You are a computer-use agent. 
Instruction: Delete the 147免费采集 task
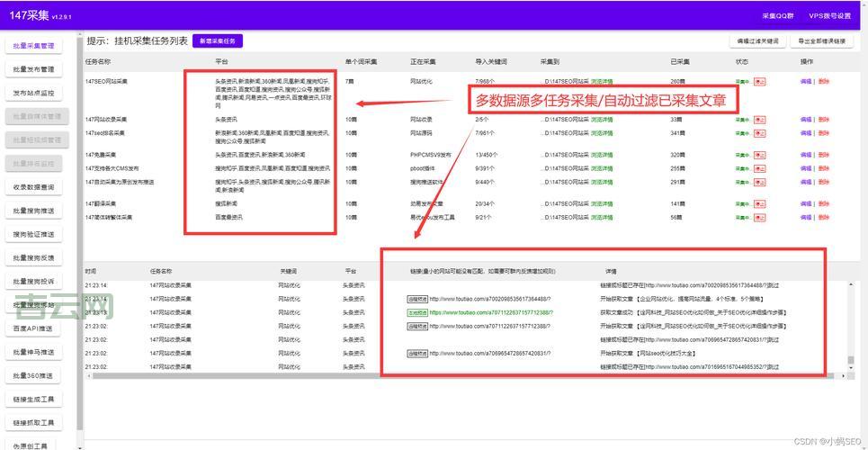coord(824,155)
